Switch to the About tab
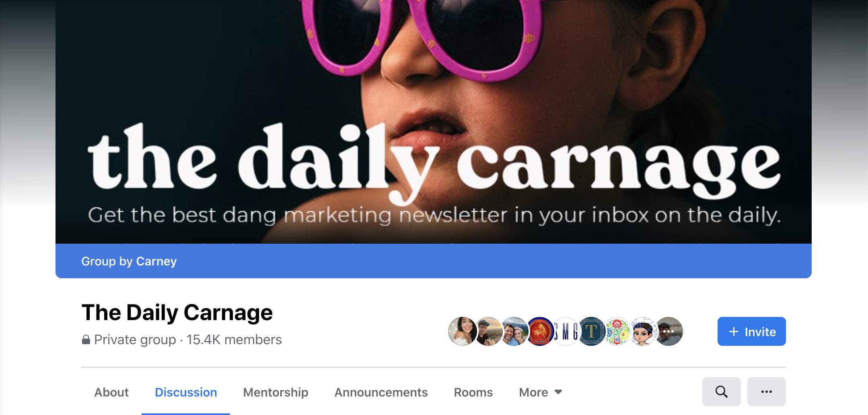Viewport: 868px width, 415px height. click(111, 392)
